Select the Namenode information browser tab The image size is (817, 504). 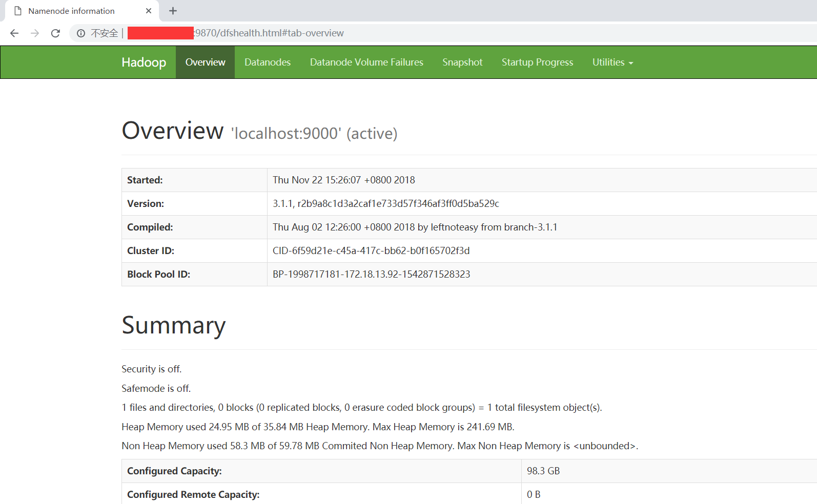(82, 11)
